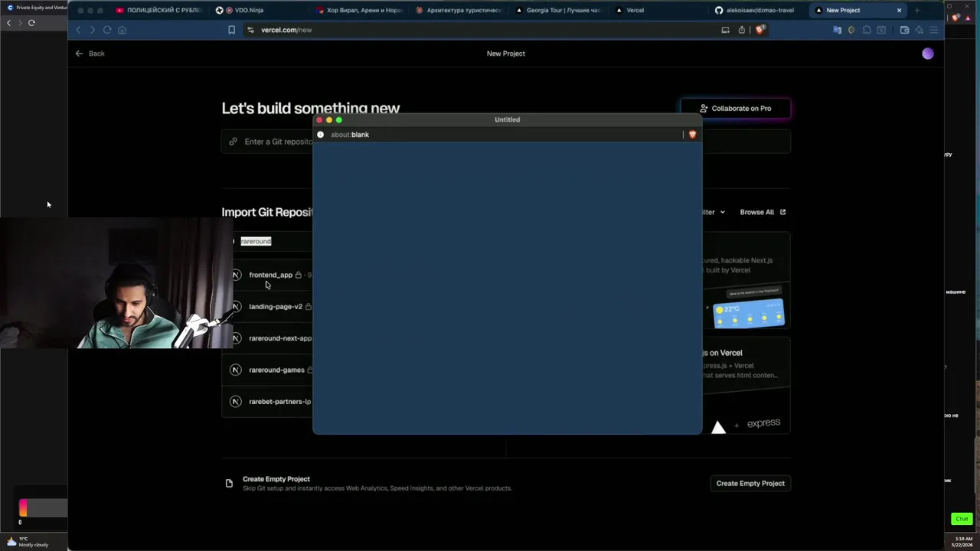The height and width of the screenshot is (551, 980).
Task: Select the rarebet-partners-lp repository row
Action: (267, 401)
